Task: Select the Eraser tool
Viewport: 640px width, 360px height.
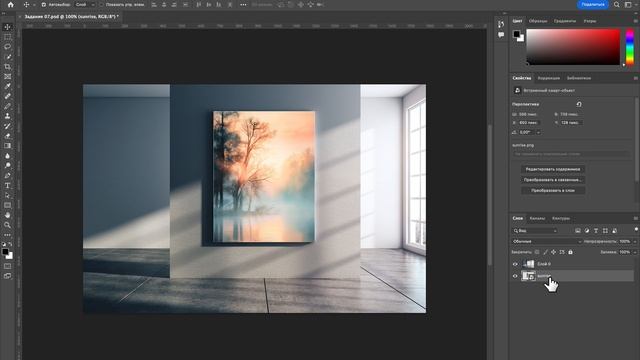Action: tap(7, 136)
